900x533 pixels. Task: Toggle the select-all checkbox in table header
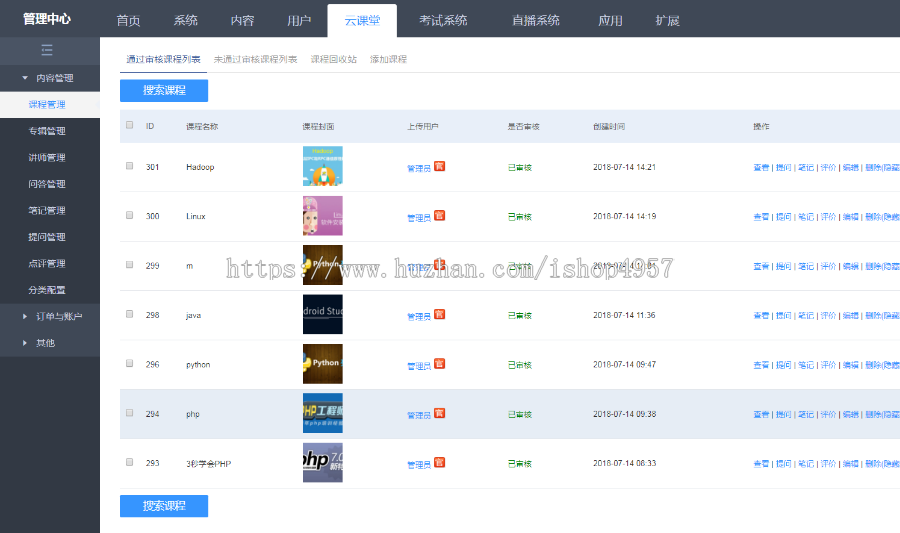click(129, 126)
